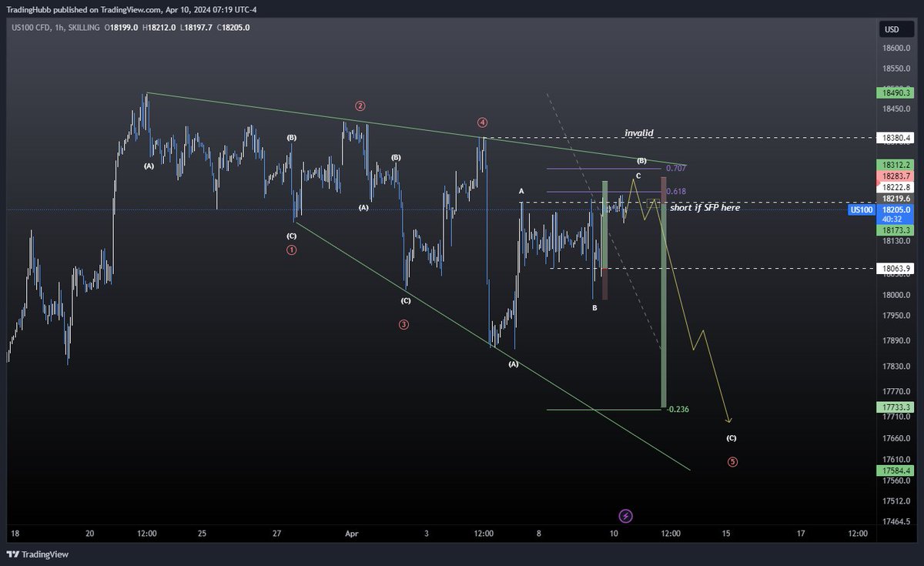
Task: Select the -0.236 fib level label
Action: [678, 409]
